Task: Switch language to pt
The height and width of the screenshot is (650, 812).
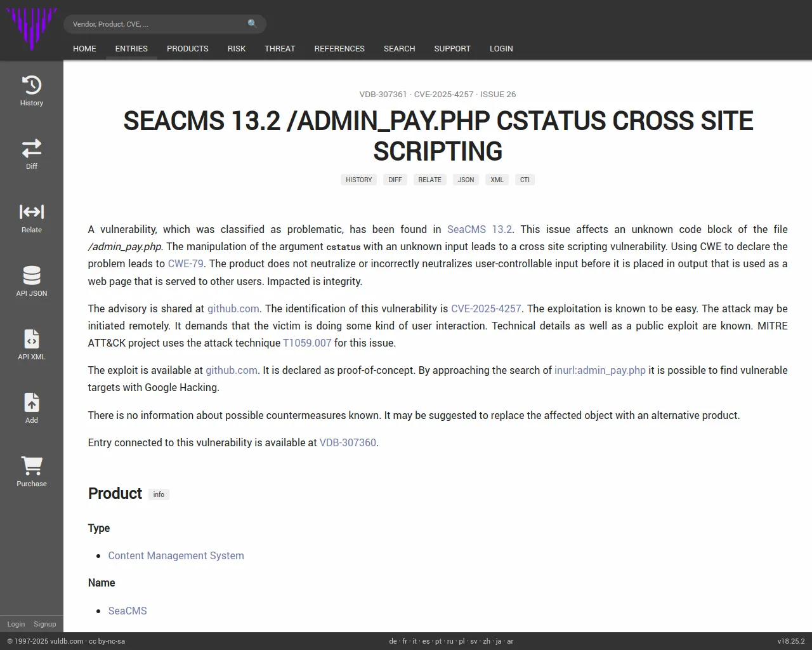Action: coord(438,641)
